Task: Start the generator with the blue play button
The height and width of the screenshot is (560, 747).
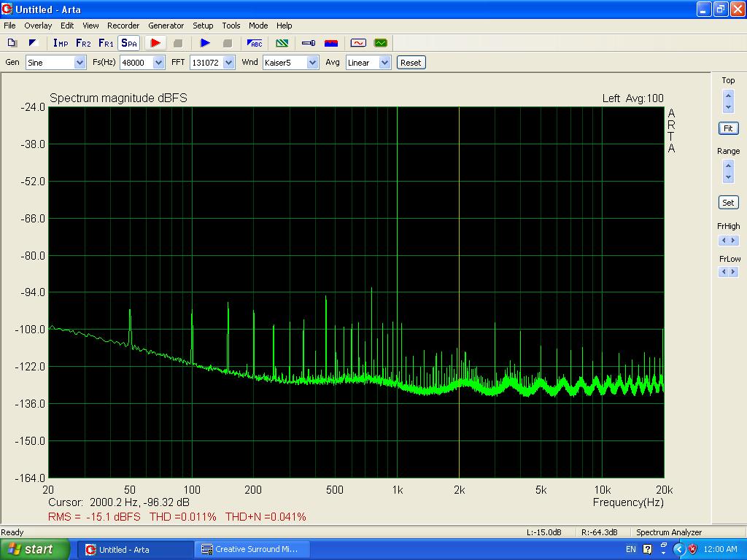Action: [x=205, y=43]
